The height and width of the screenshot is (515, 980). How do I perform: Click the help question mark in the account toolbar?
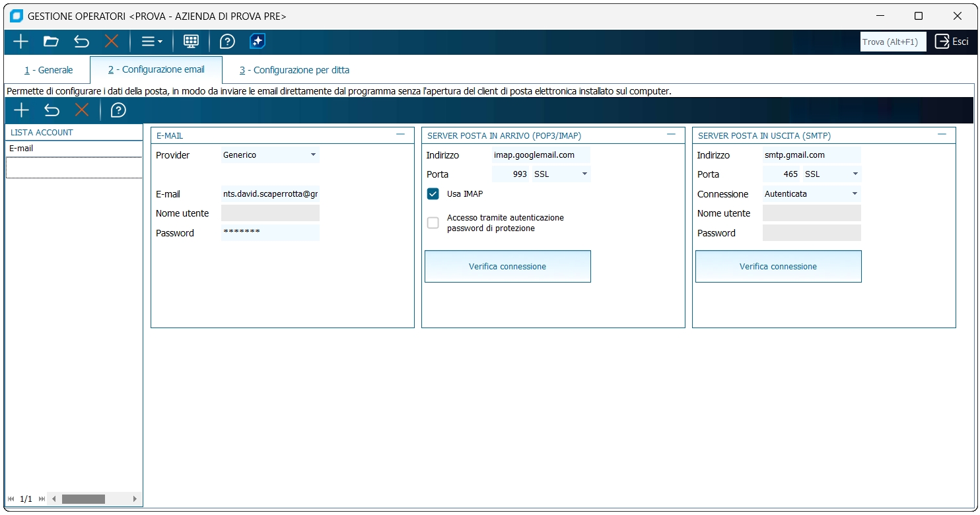tap(118, 110)
